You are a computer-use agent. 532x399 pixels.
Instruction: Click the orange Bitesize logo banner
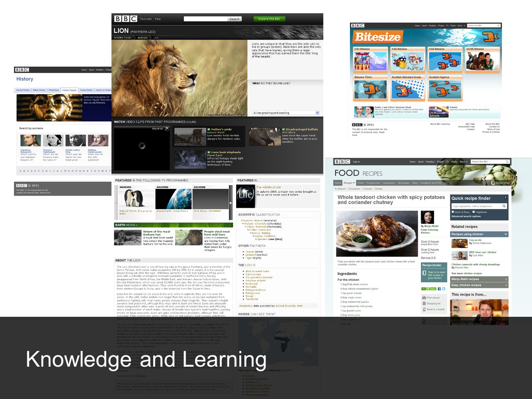pos(377,37)
